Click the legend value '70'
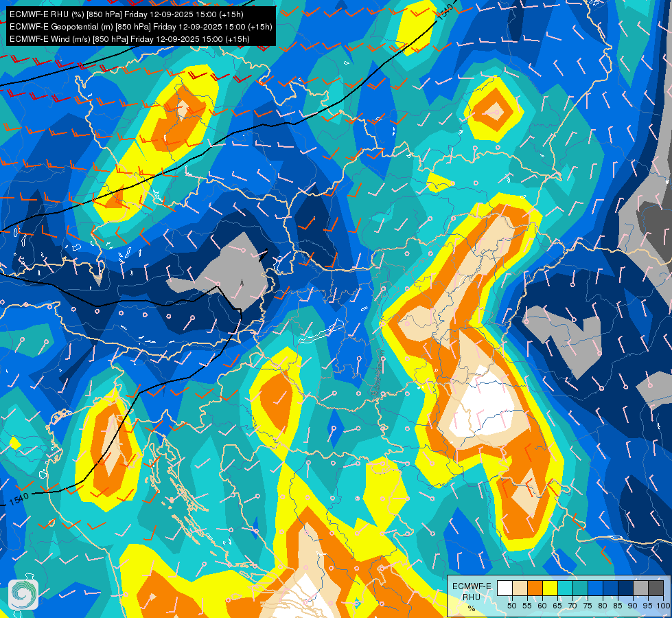 572,606
